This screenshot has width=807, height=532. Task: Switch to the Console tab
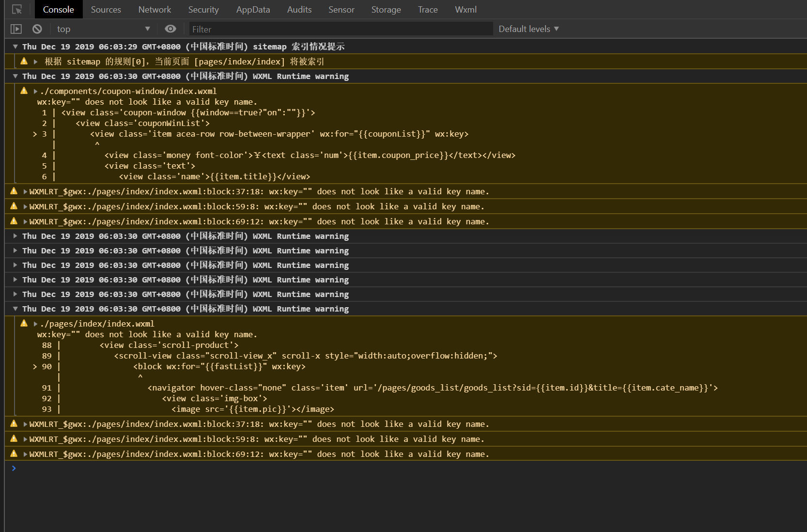tap(59, 9)
